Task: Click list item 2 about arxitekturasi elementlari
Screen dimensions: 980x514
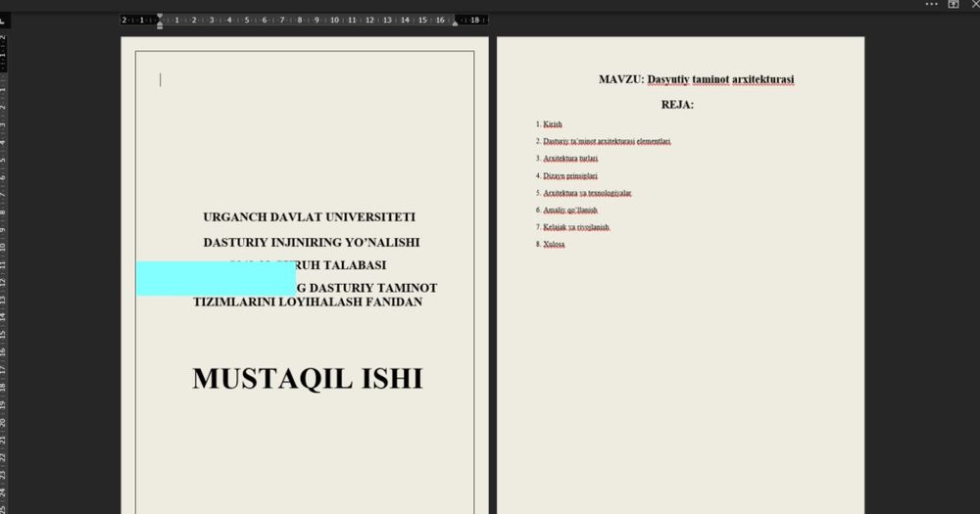Action: 603,141
